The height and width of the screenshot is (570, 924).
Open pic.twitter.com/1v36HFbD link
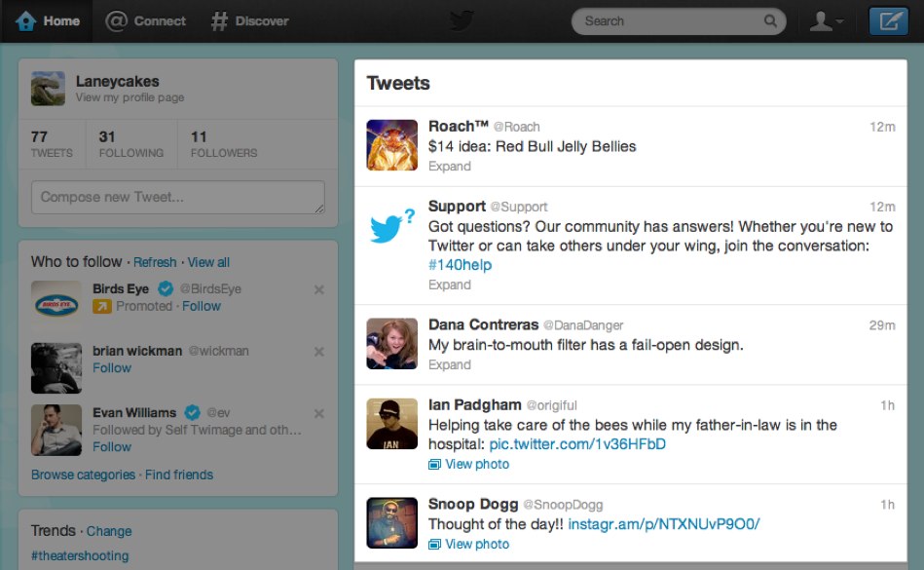click(577, 444)
